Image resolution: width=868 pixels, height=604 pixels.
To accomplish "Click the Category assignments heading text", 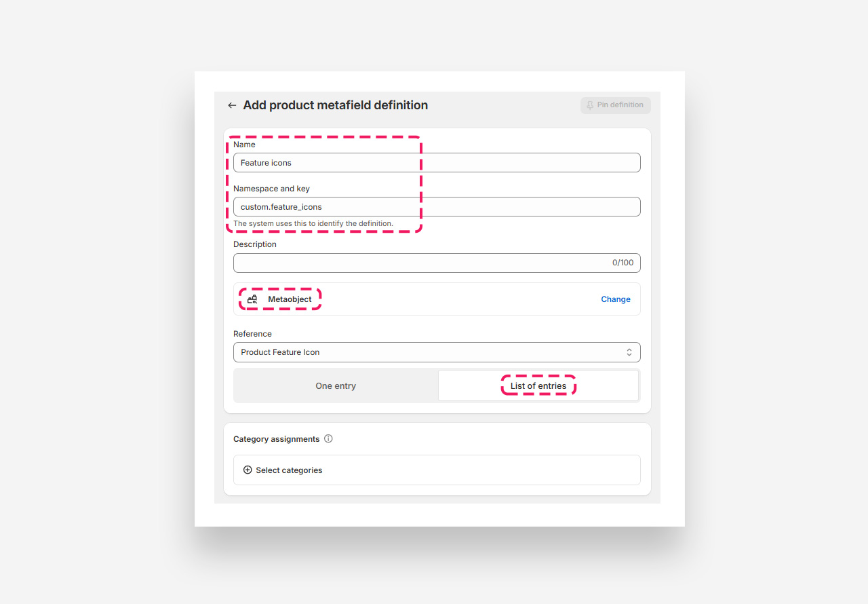I will tap(276, 439).
